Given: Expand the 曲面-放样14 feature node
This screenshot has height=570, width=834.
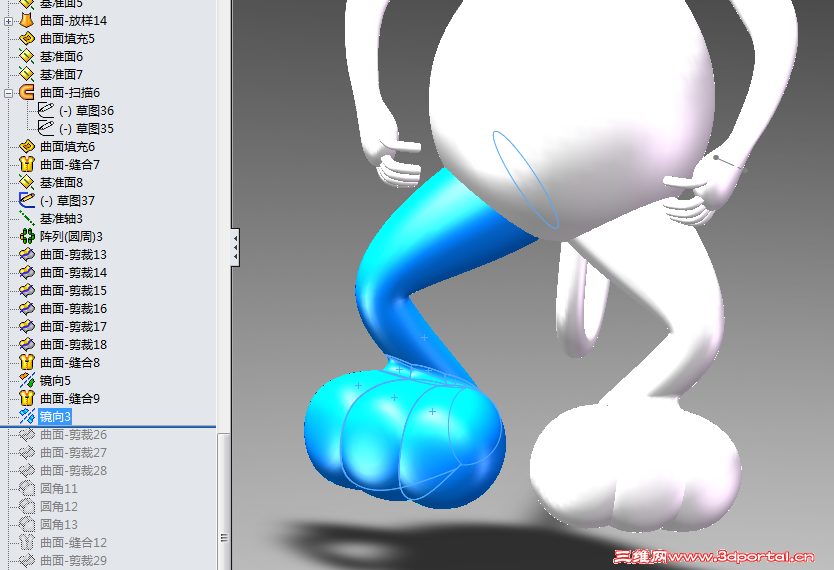Looking at the screenshot, I should tap(9, 21).
